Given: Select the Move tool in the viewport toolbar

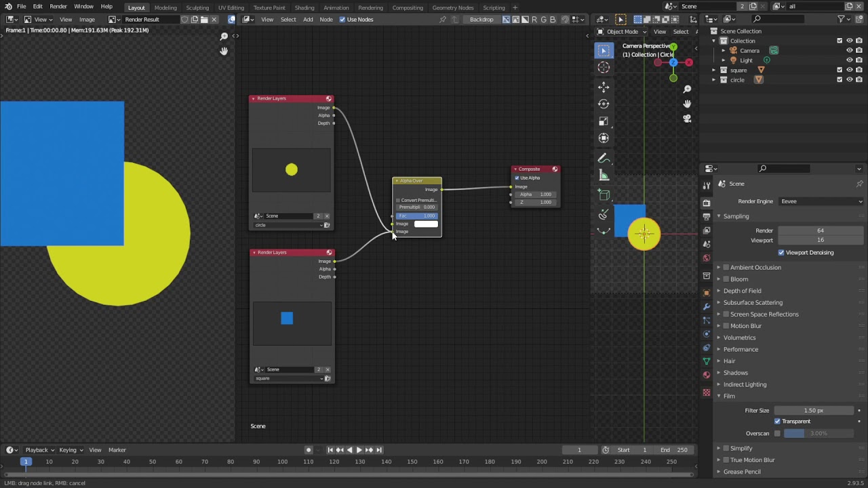Looking at the screenshot, I should coord(604,87).
